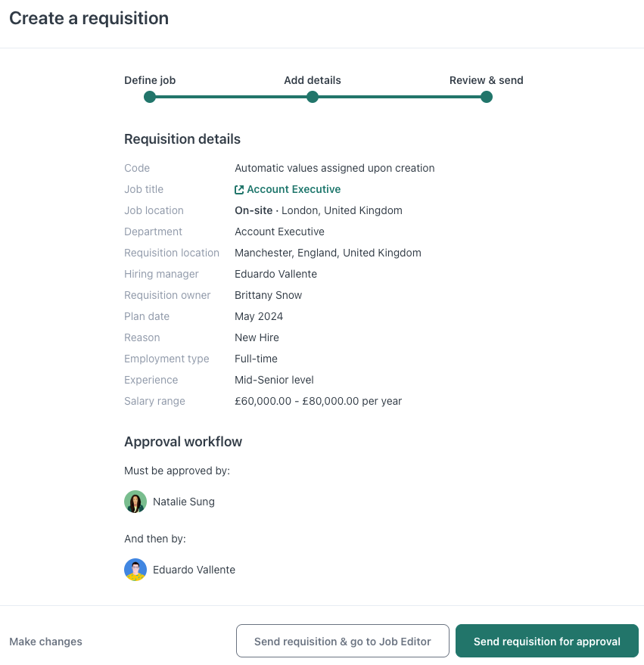Select the Review & send step circle
This screenshot has height=665, width=644.
click(x=487, y=97)
